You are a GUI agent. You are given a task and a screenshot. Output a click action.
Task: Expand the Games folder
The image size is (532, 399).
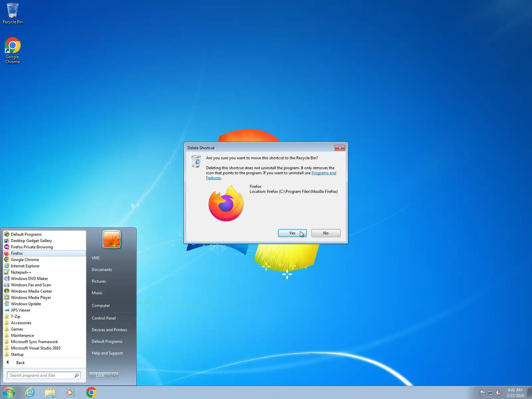pos(45,329)
